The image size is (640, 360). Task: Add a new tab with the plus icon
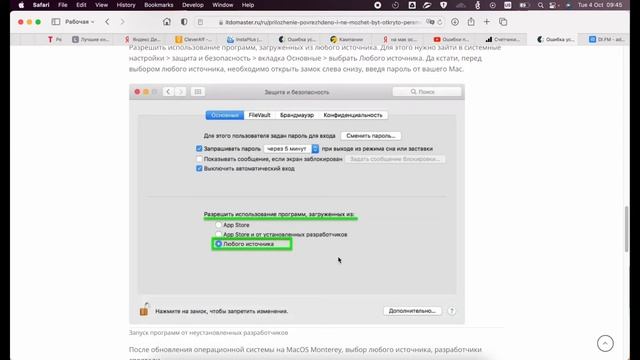coord(487,22)
